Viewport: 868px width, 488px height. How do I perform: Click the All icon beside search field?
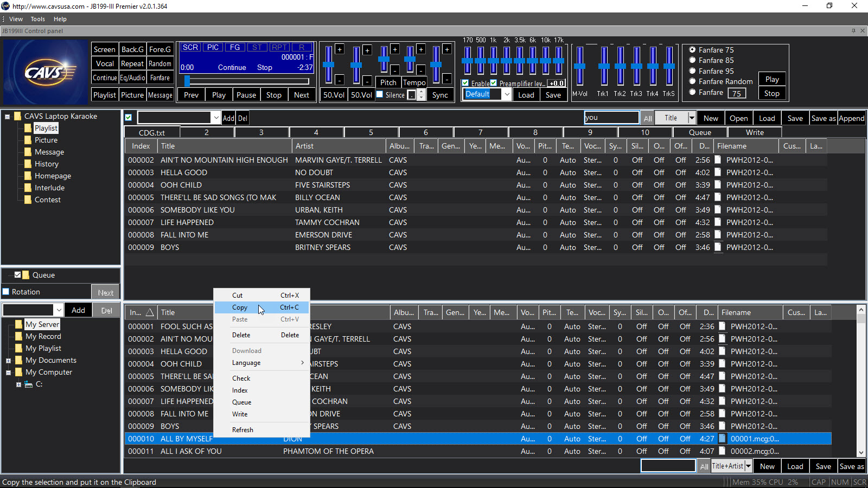[x=648, y=118]
